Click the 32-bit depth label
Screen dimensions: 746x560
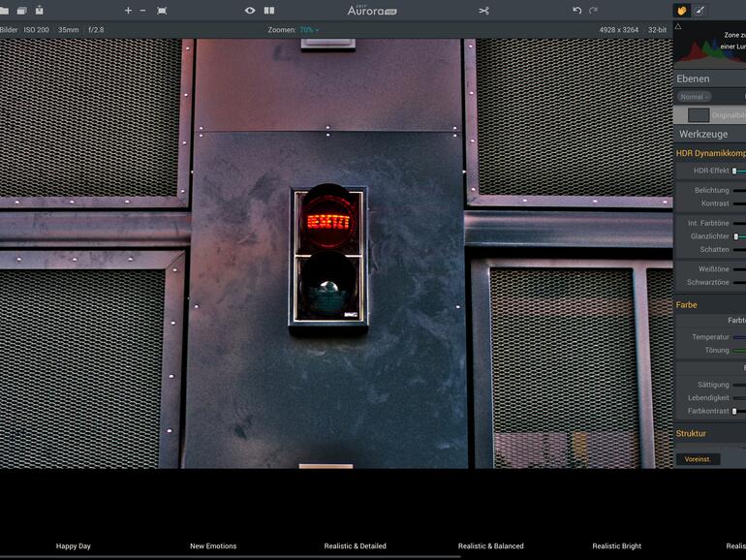click(657, 29)
